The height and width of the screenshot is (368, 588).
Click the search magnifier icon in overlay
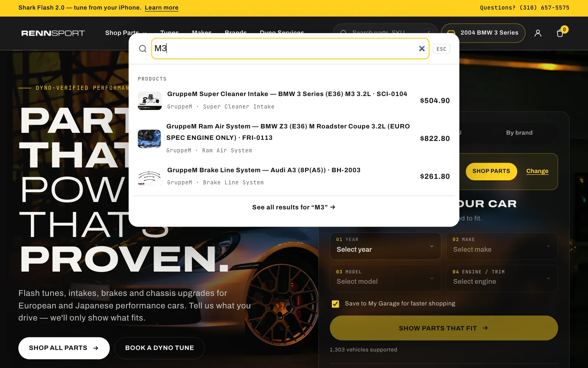pyautogui.click(x=143, y=49)
